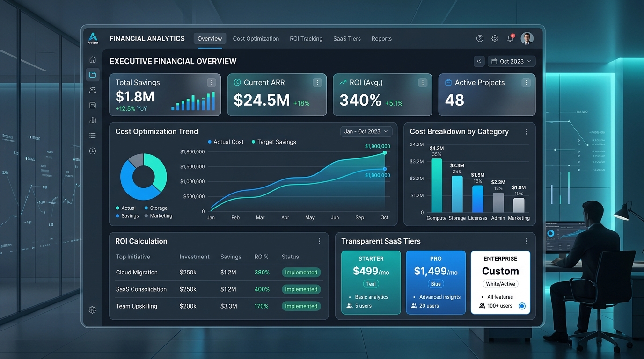Click the Total Savings mini bar chart

pos(193,101)
